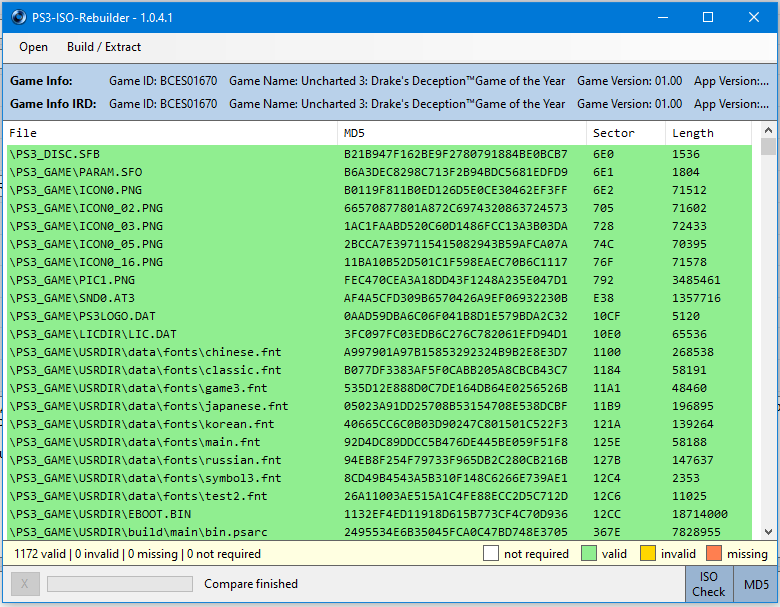Click the compare progress bar
The height and width of the screenshot is (607, 780).
coord(120,584)
